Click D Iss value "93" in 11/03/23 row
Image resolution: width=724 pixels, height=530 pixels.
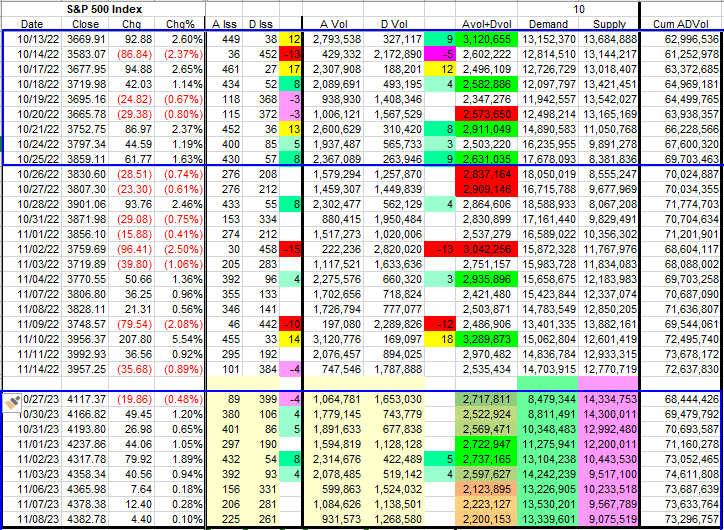pyautogui.click(x=262, y=474)
